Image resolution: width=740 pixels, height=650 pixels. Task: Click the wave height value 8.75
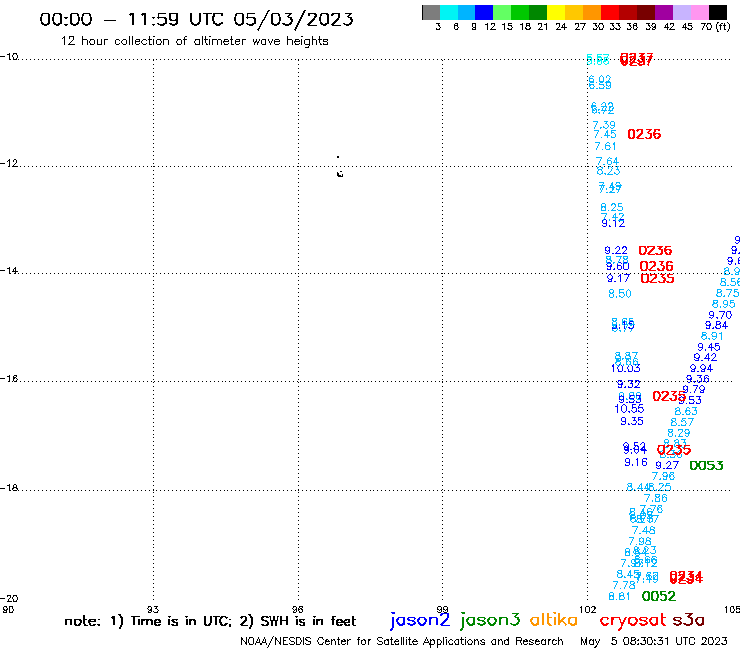point(728,293)
